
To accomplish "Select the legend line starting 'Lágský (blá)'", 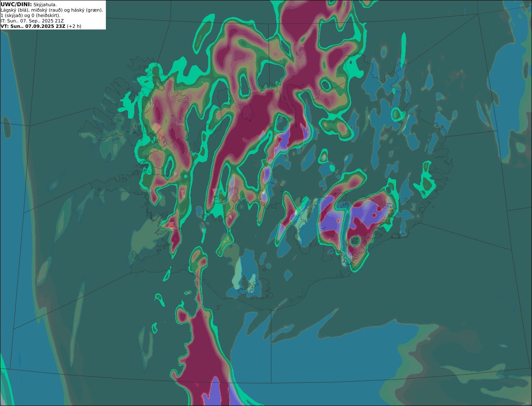I will pyautogui.click(x=52, y=10).
